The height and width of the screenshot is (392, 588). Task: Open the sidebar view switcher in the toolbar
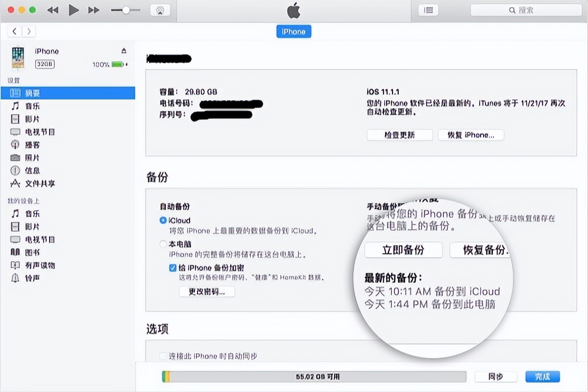click(x=427, y=9)
